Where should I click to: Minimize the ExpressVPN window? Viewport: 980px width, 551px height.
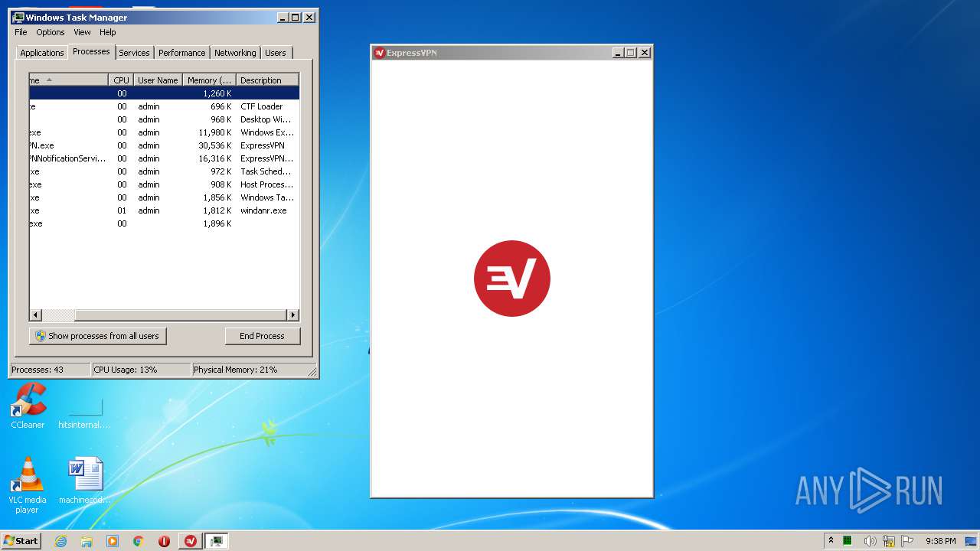click(618, 53)
